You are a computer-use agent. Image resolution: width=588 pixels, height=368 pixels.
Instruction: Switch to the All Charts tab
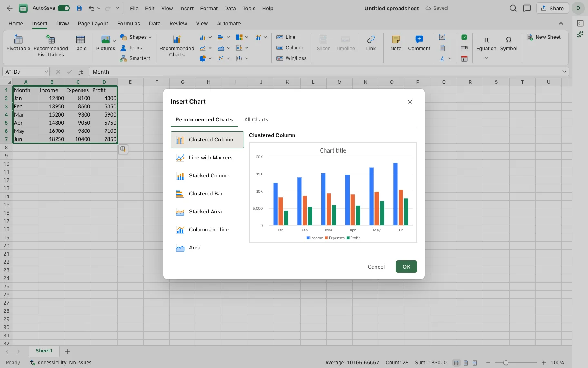click(256, 119)
